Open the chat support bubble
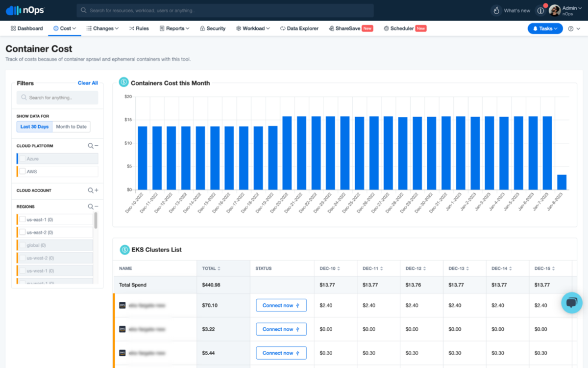This screenshot has width=588, height=368. click(571, 303)
